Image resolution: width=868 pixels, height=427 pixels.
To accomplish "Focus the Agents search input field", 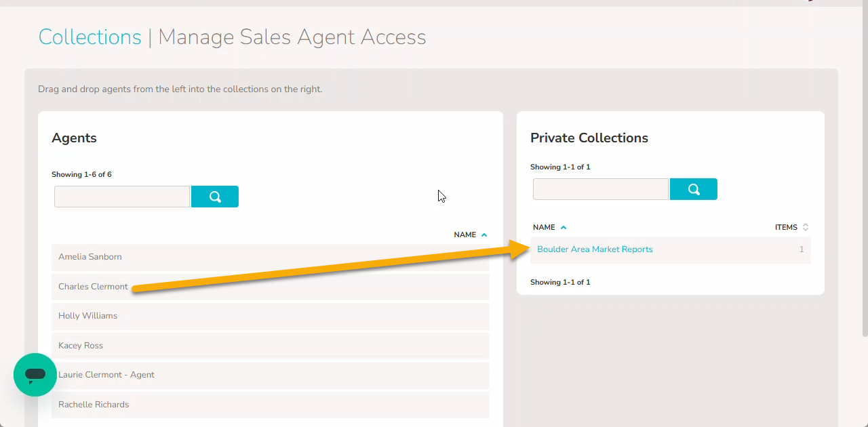I will point(122,197).
